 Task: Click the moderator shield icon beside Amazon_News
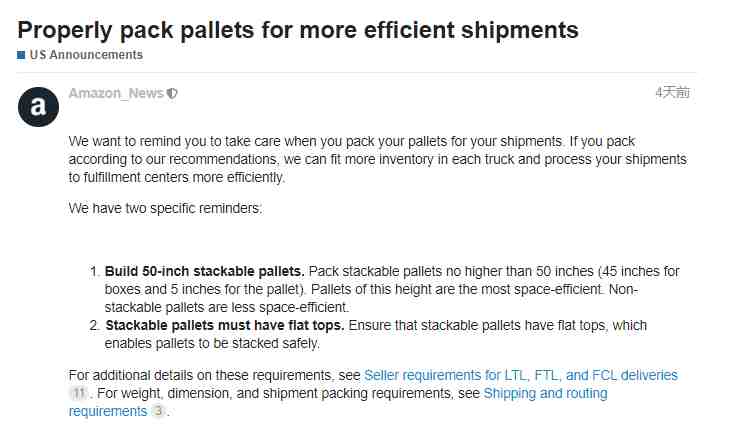coord(172,94)
